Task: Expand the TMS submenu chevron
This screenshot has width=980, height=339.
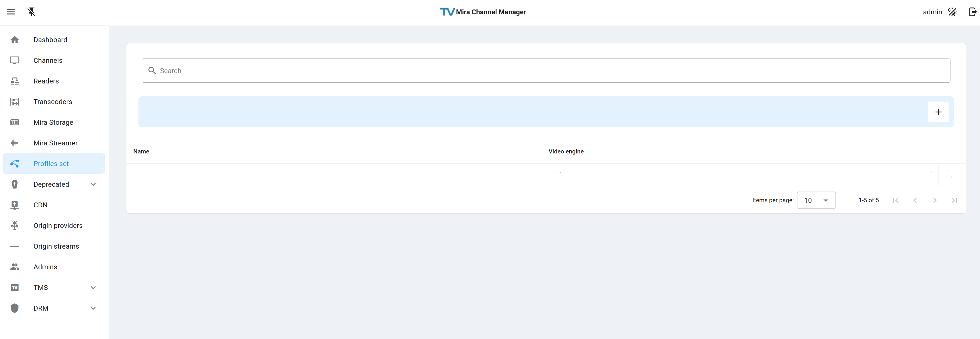Action: click(93, 288)
